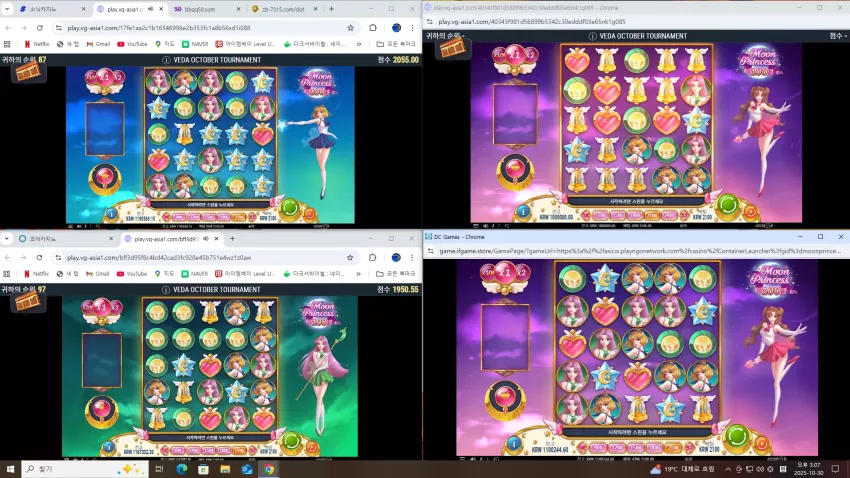Show hidden system tray icons
The image size is (850, 478).
pos(728,469)
